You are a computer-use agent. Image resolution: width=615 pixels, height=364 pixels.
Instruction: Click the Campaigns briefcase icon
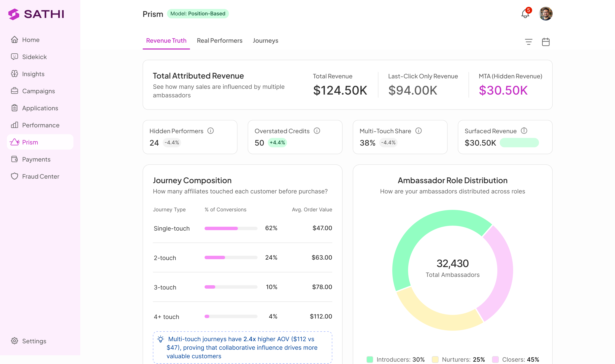(x=15, y=91)
